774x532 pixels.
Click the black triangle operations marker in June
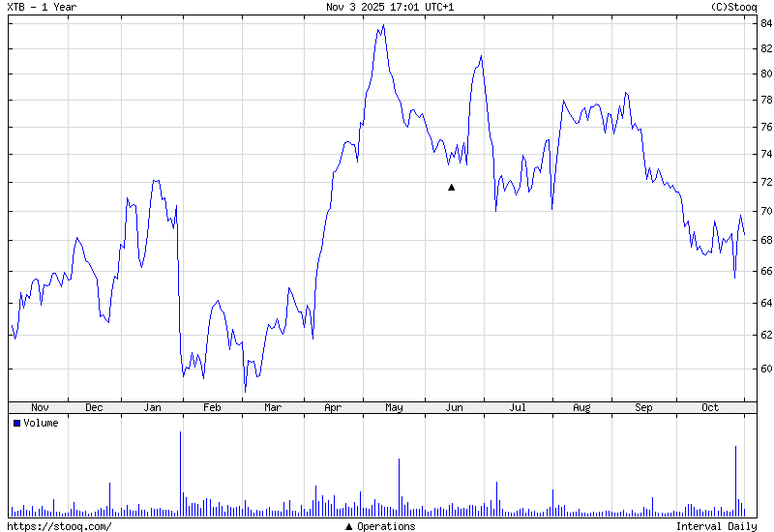451,187
